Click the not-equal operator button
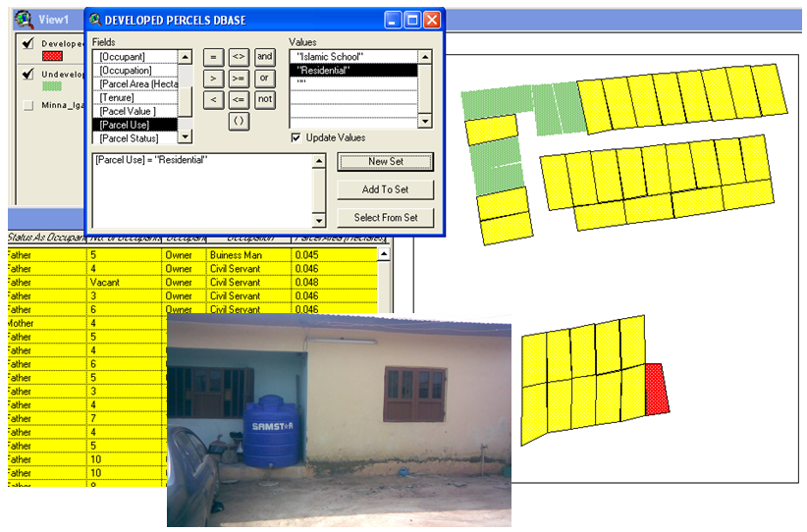This screenshot has width=807, height=532. click(x=239, y=57)
